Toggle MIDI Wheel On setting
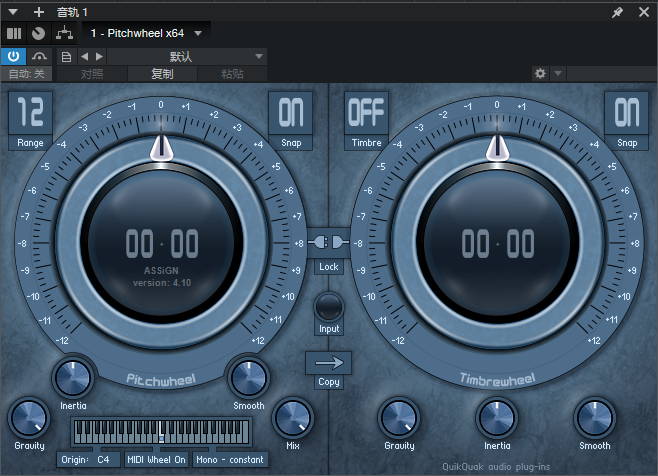 [156, 460]
